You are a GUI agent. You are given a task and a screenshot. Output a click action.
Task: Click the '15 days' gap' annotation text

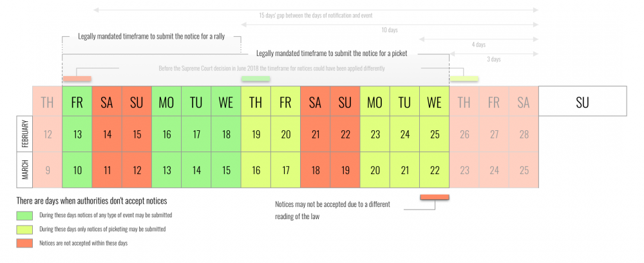click(316, 15)
